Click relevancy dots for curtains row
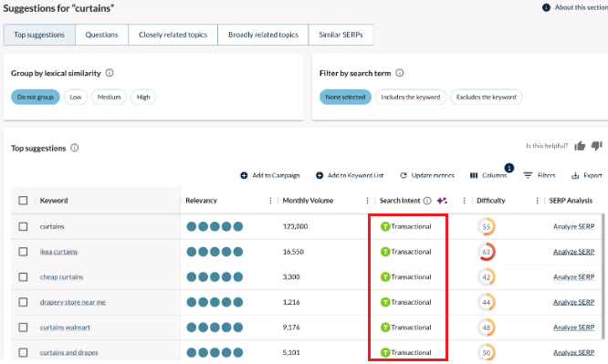 [215, 226]
